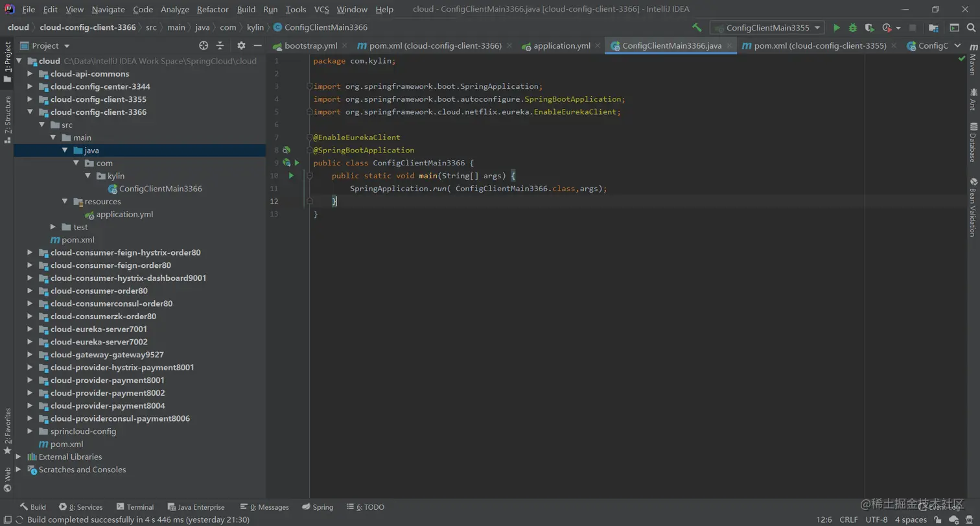Screen dimensions: 980x526
Task: Switch to application.yml editor tab
Action: coord(562,45)
